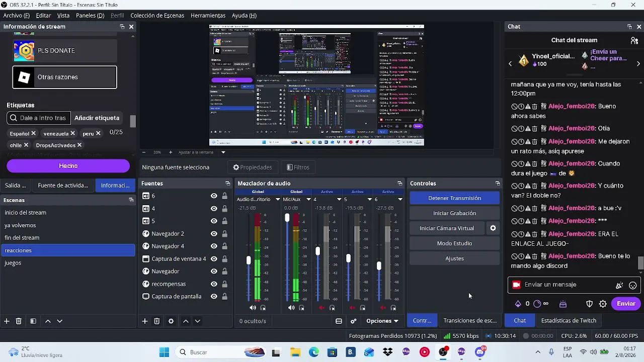Hide the Navegador 2 source
644x362 pixels.
214,234
